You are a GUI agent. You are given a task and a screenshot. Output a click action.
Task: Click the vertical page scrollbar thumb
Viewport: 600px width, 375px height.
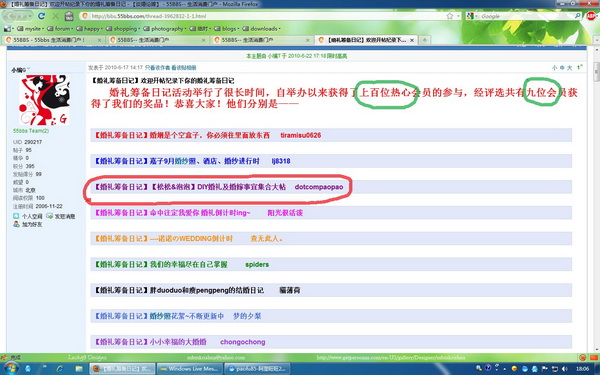596,72
